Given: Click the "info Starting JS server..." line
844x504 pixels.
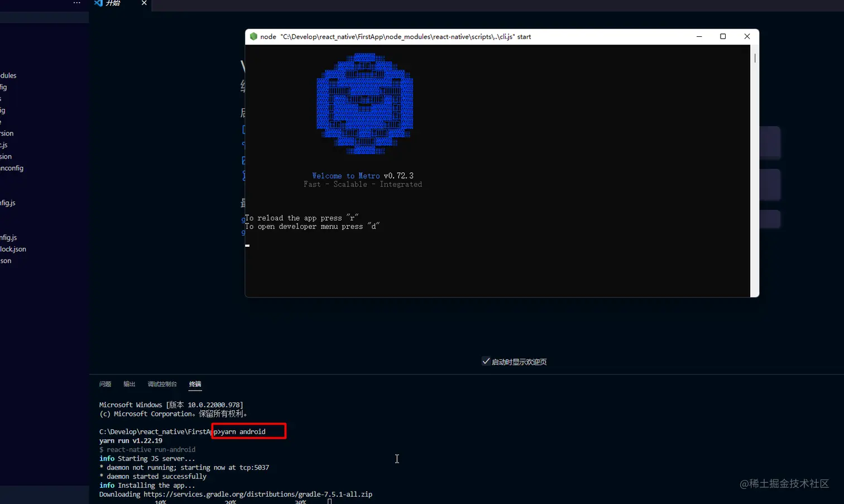Looking at the screenshot, I should click(x=147, y=458).
